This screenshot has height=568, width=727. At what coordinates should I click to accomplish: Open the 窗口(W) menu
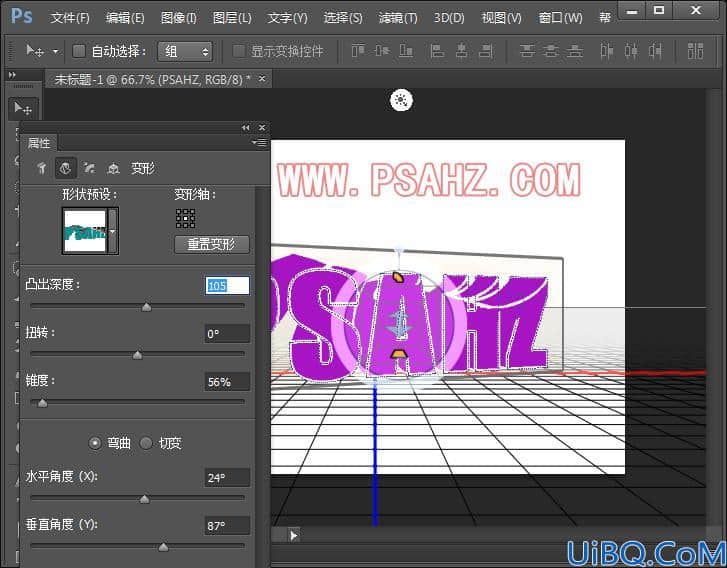(x=560, y=18)
